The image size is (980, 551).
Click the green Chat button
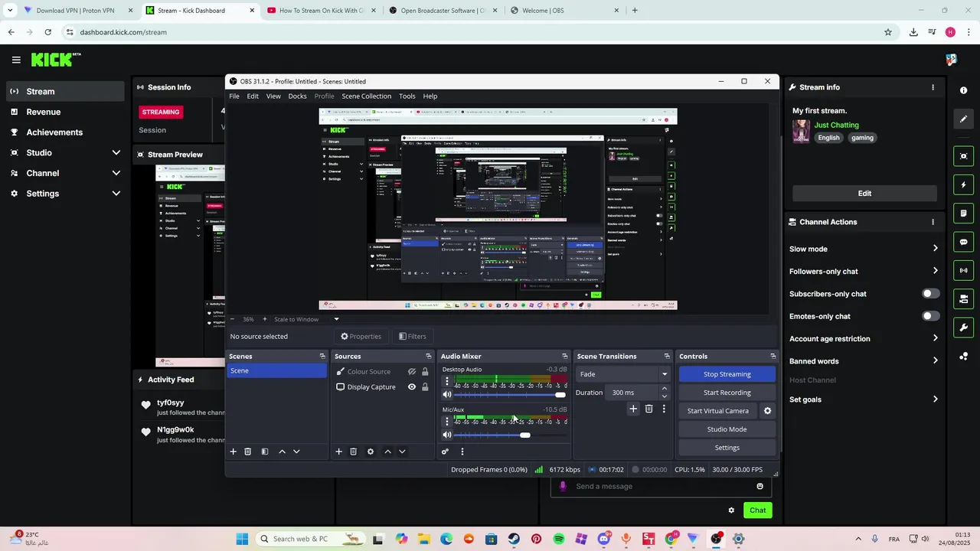point(757,510)
